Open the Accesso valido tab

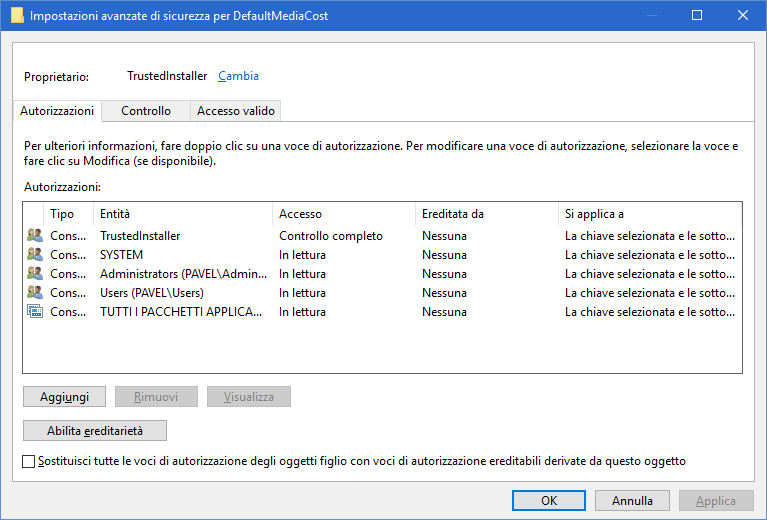[x=235, y=111]
